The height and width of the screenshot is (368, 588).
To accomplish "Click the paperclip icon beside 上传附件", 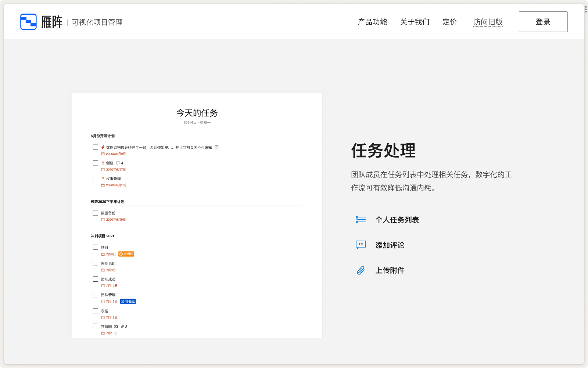I will pyautogui.click(x=361, y=270).
